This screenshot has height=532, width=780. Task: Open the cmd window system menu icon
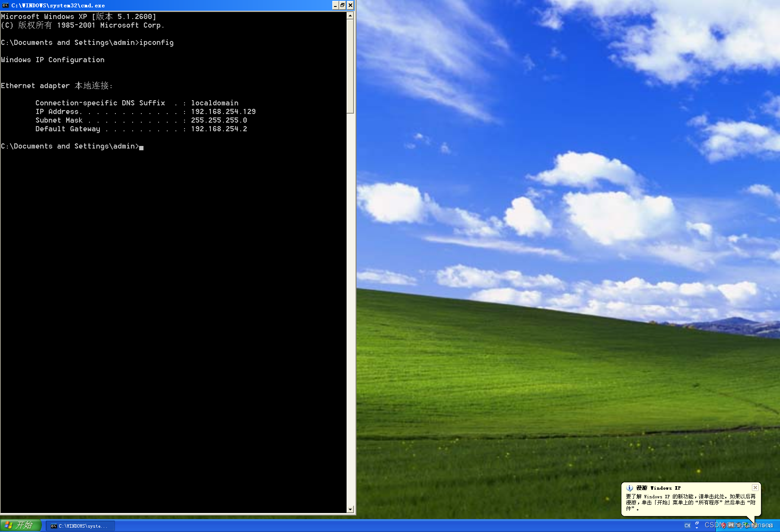coord(5,5)
